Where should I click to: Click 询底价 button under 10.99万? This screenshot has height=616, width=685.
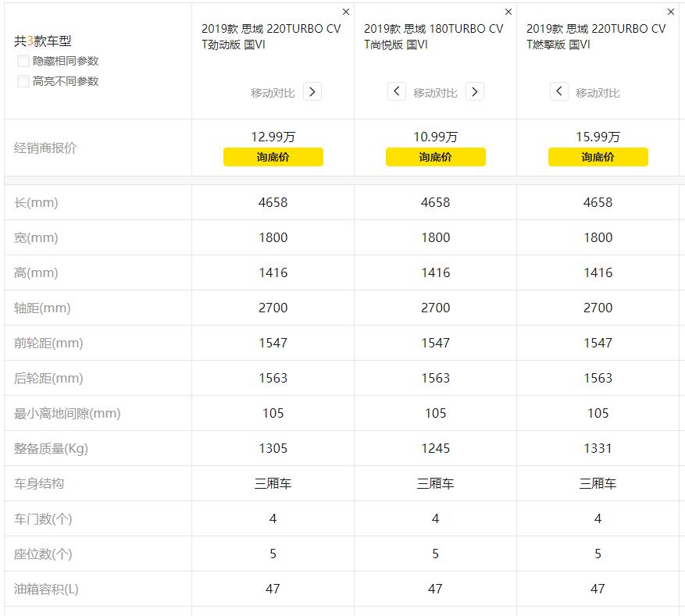436,157
